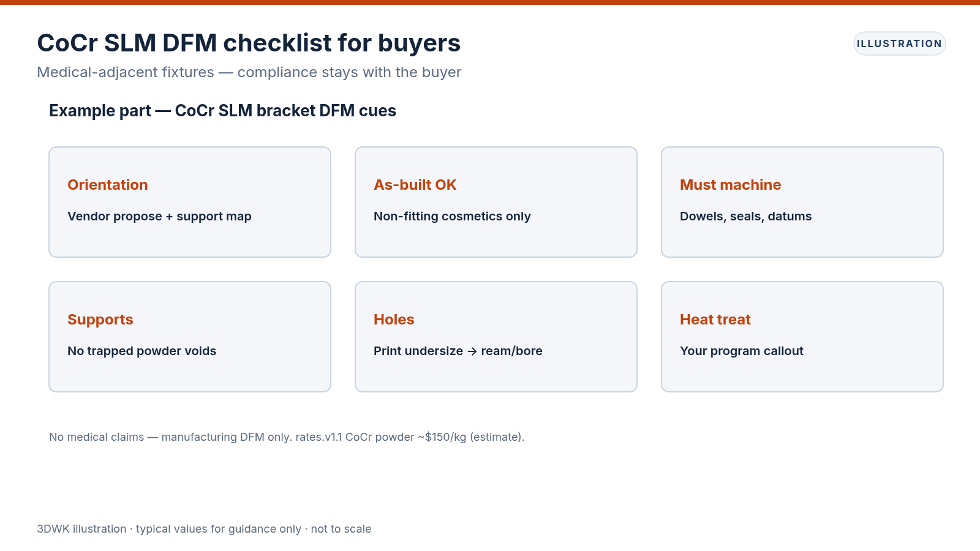Click the subtitle about medical-adjacent fixtures
The height and width of the screenshot is (551, 980).
pyautogui.click(x=249, y=72)
